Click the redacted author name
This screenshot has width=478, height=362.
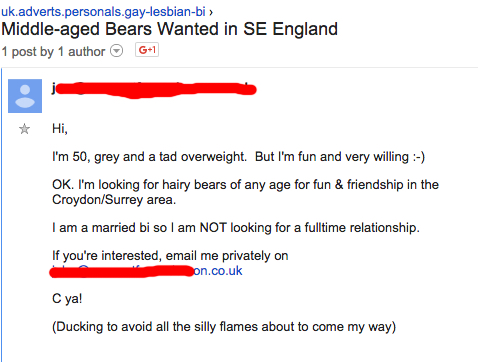point(154,89)
